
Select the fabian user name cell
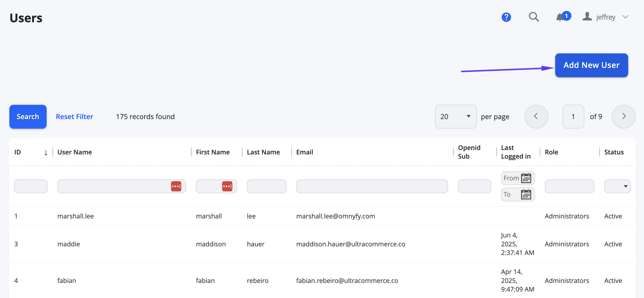tap(67, 280)
